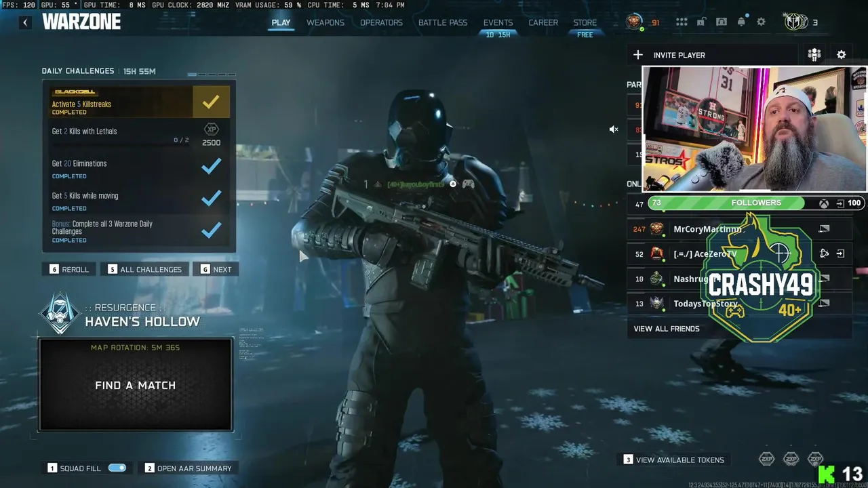This screenshot has width=868, height=488.
Task: Click the middle 2XP token icon
Action: coord(791,459)
